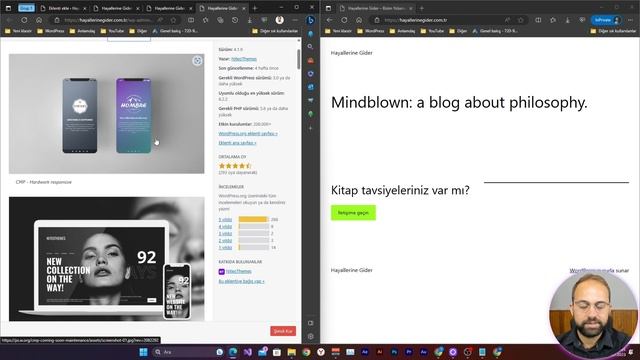Open Windows Start menu
The height and width of the screenshot is (360, 640).
(x=143, y=352)
